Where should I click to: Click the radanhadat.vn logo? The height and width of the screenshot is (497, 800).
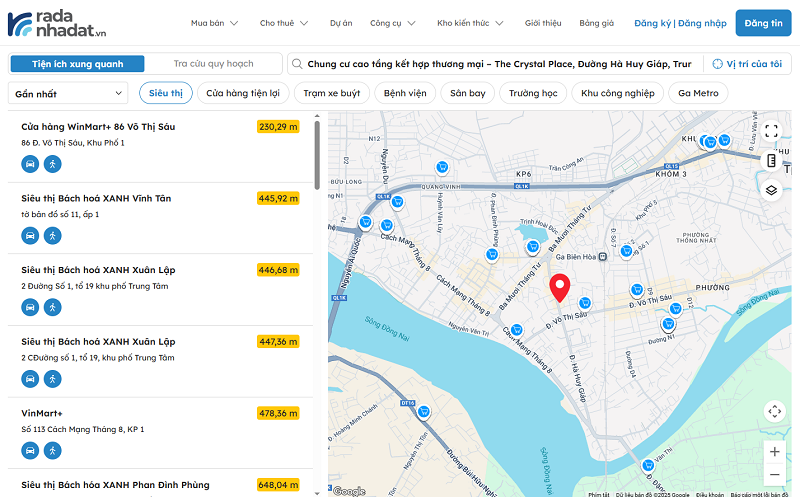tap(60, 22)
